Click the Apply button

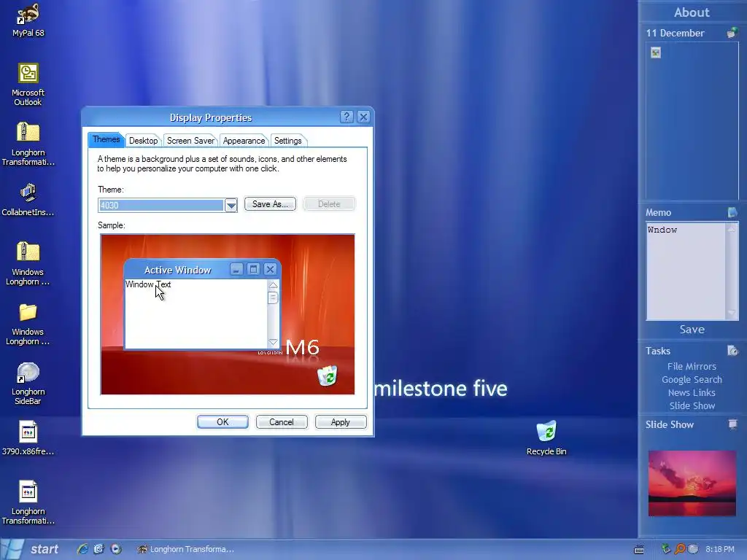point(341,422)
